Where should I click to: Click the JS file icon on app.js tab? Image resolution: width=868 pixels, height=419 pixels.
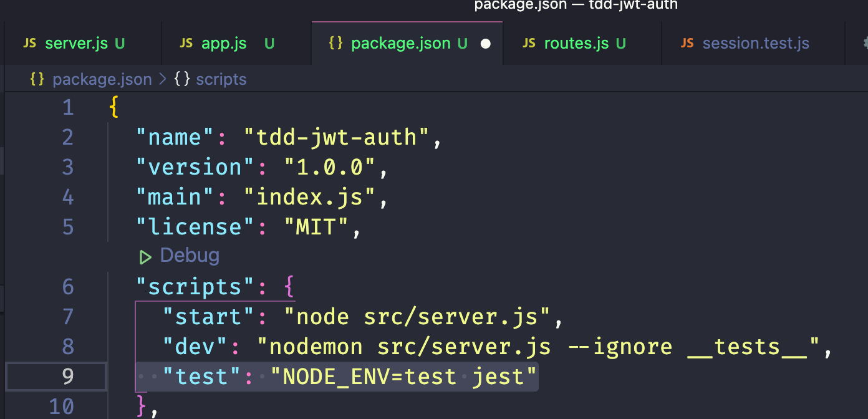(186, 43)
